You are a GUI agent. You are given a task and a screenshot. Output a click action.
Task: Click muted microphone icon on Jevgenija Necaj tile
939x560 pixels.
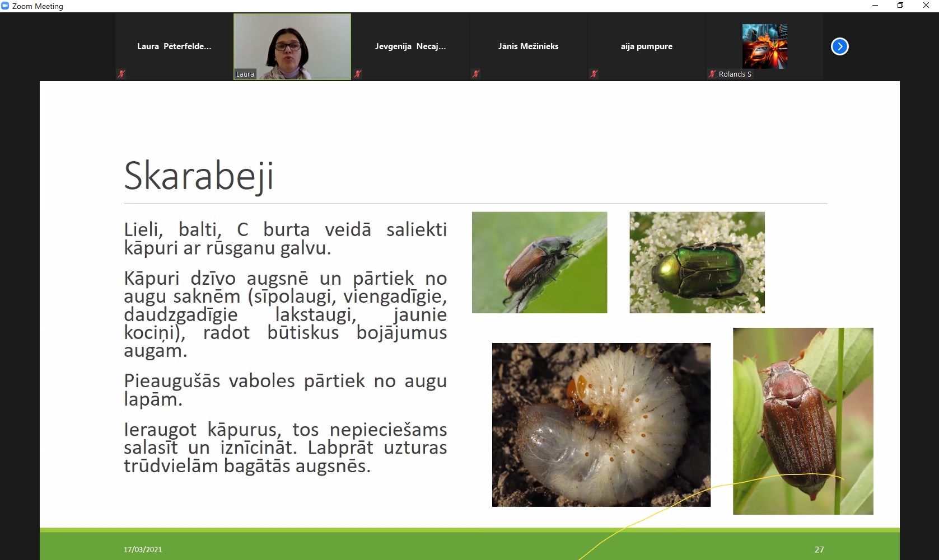point(358,74)
